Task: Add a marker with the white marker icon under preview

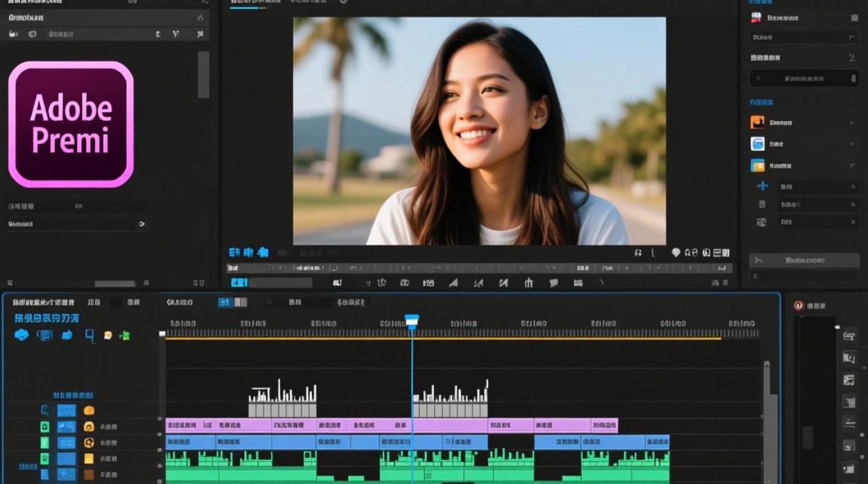Action: (676, 253)
